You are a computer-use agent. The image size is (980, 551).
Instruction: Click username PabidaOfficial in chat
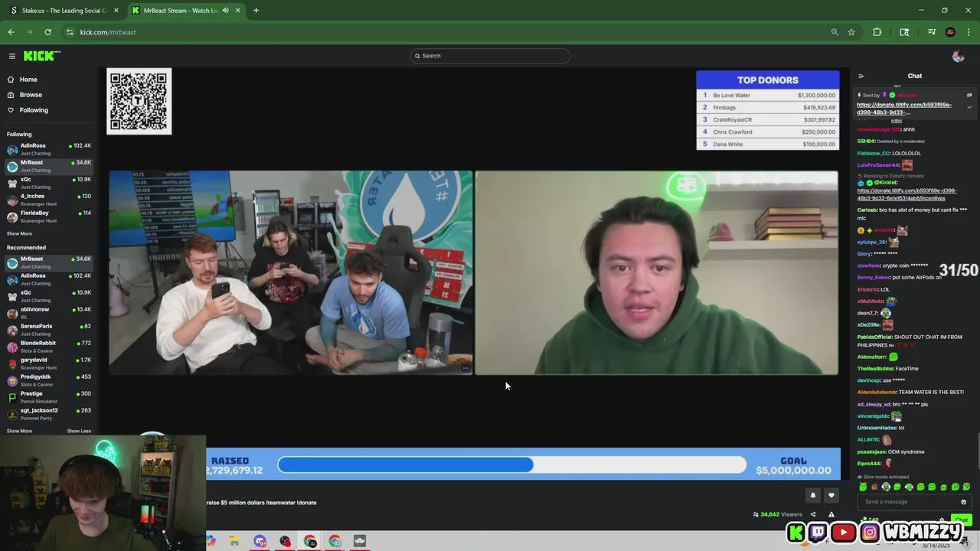point(875,337)
